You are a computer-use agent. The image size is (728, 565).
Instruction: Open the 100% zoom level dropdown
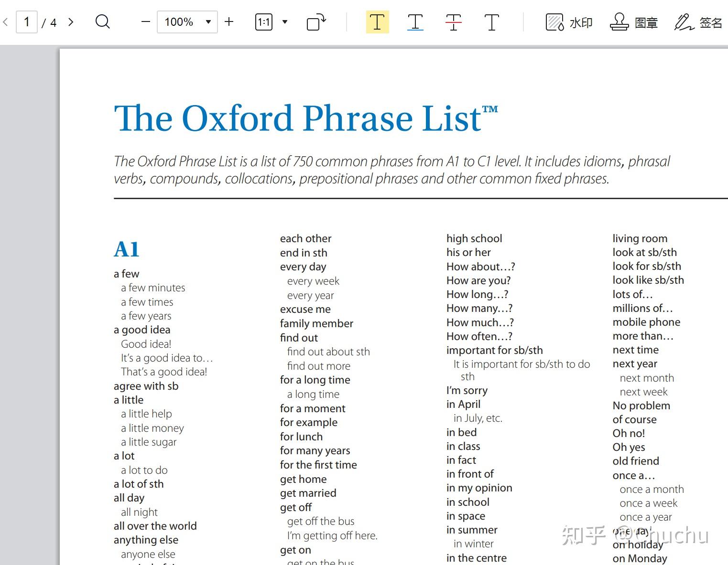click(187, 22)
